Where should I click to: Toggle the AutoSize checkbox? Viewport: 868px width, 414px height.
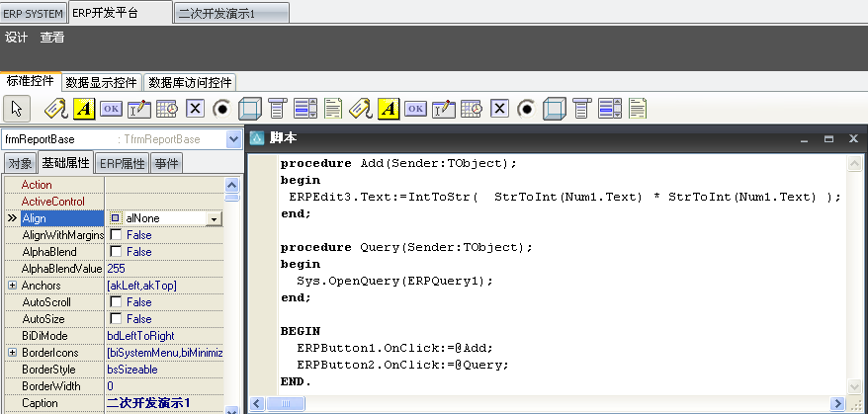tap(116, 319)
